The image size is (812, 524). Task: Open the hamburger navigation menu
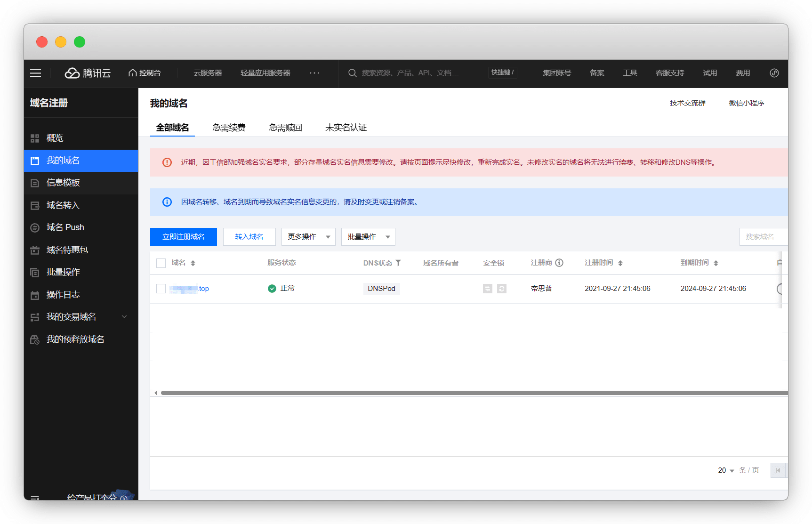click(35, 73)
